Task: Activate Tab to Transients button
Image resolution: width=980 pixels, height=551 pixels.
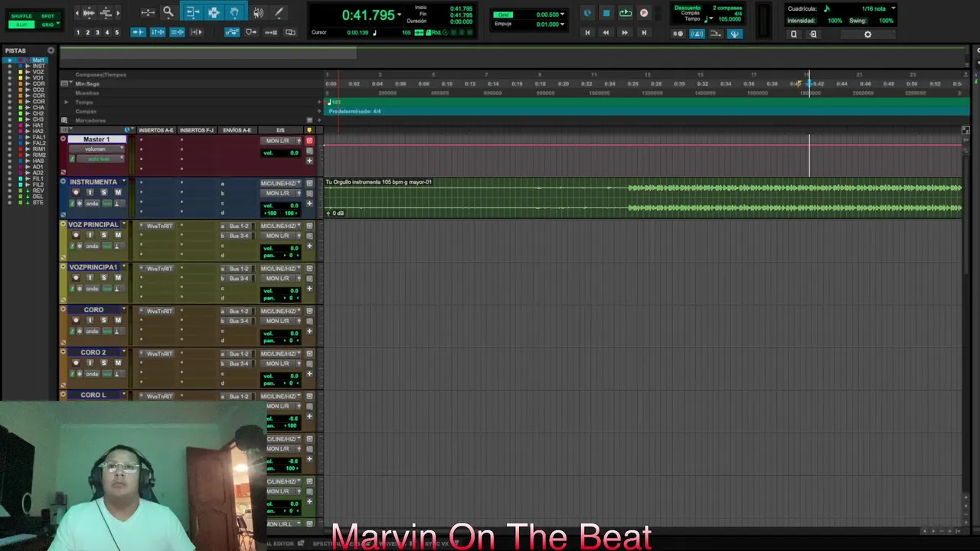Action: pos(139,32)
